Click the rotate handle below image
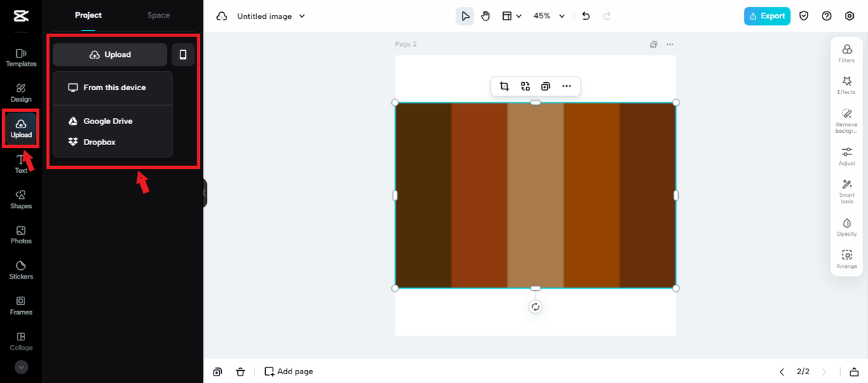Screen dimensions: 868x383 click(536, 307)
